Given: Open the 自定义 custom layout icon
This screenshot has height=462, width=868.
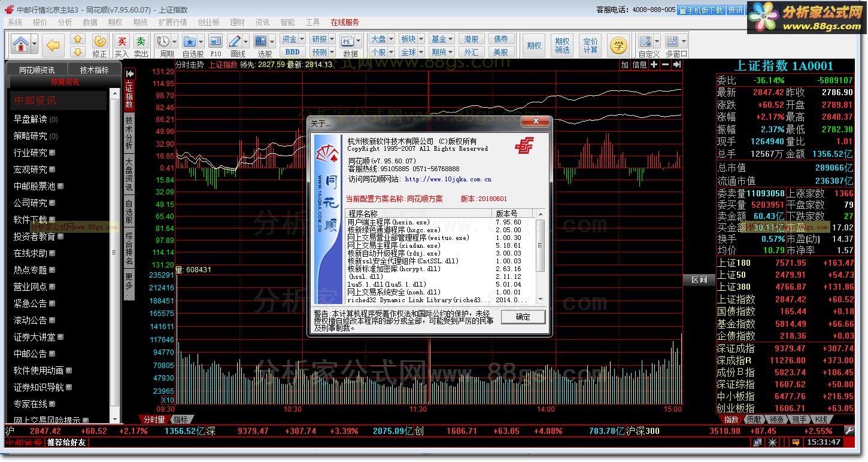Looking at the screenshot, I should 645,41.
